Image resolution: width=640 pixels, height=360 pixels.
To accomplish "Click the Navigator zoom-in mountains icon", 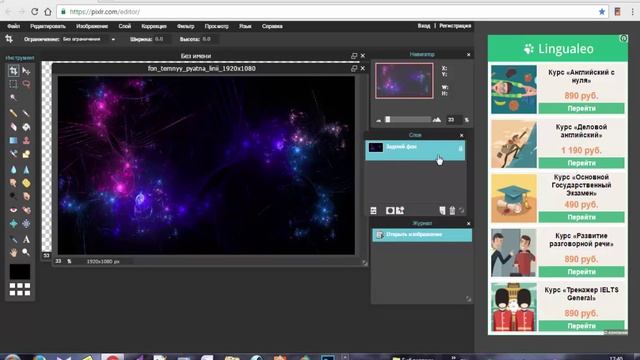I will click(437, 120).
